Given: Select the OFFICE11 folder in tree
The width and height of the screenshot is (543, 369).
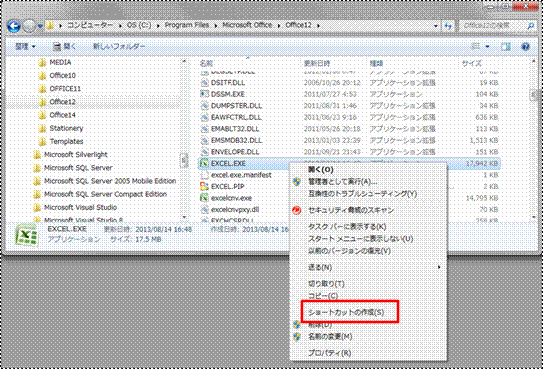Looking at the screenshot, I should [x=65, y=89].
